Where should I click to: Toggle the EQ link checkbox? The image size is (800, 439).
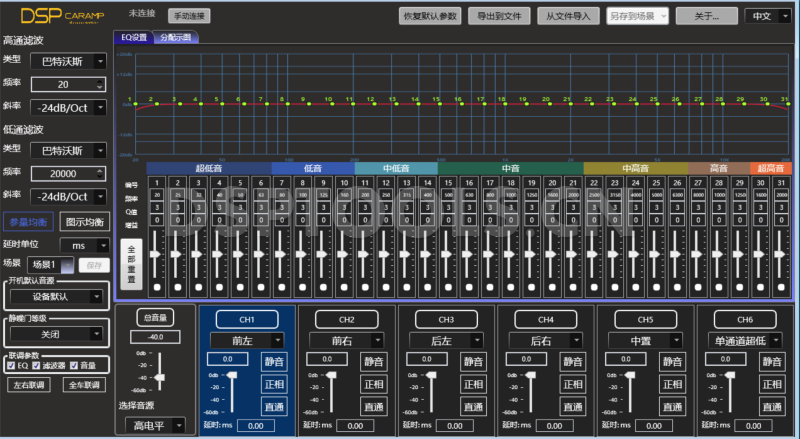click(12, 365)
